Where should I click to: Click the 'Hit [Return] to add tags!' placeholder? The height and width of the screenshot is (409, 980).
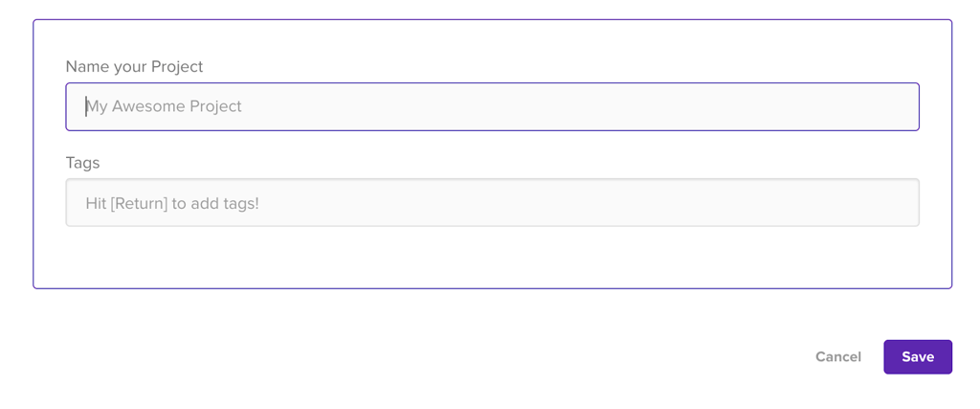[172, 203]
